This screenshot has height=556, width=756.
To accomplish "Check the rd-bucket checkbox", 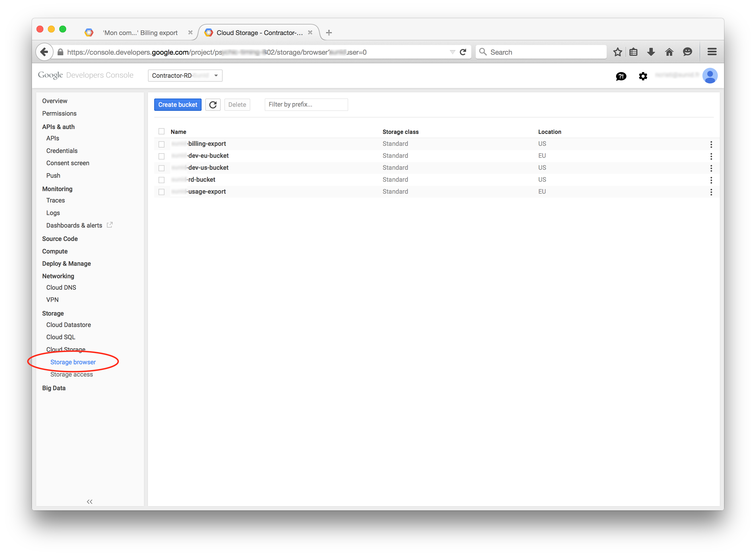I will [x=161, y=180].
